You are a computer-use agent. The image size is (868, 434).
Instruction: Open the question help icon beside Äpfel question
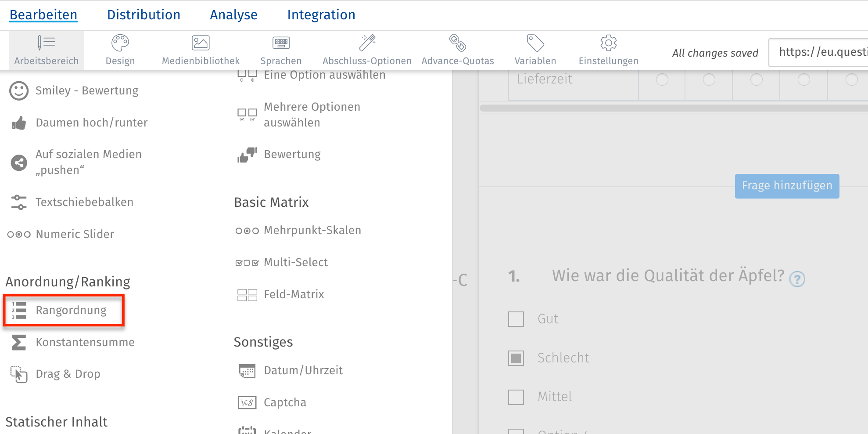coord(797,279)
